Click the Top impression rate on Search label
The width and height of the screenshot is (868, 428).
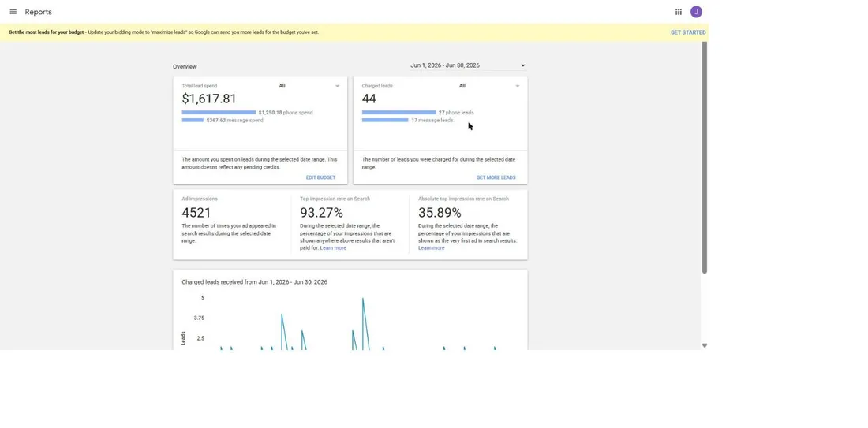[335, 199]
